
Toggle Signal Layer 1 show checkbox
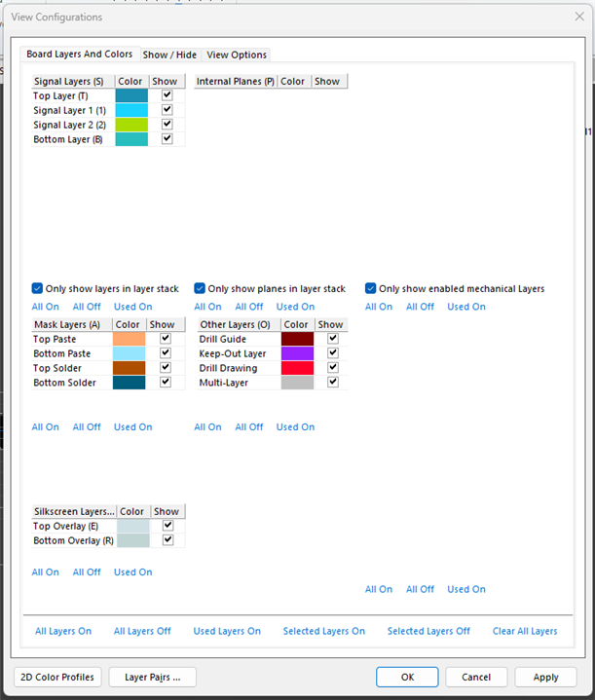[x=167, y=110]
